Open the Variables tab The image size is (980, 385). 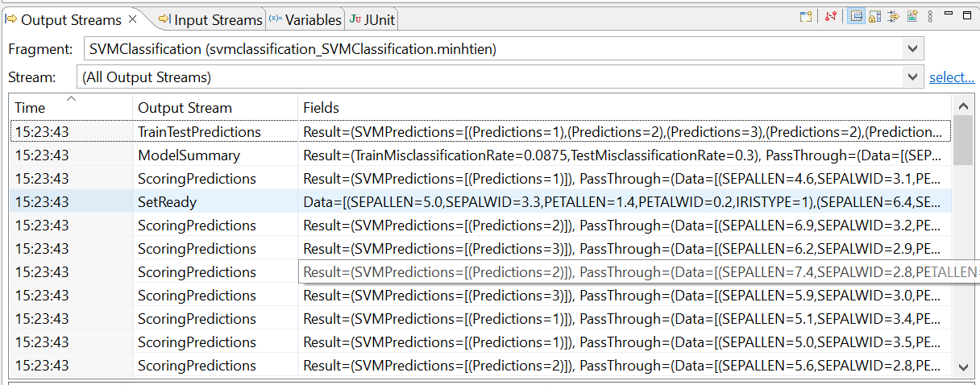tap(305, 19)
